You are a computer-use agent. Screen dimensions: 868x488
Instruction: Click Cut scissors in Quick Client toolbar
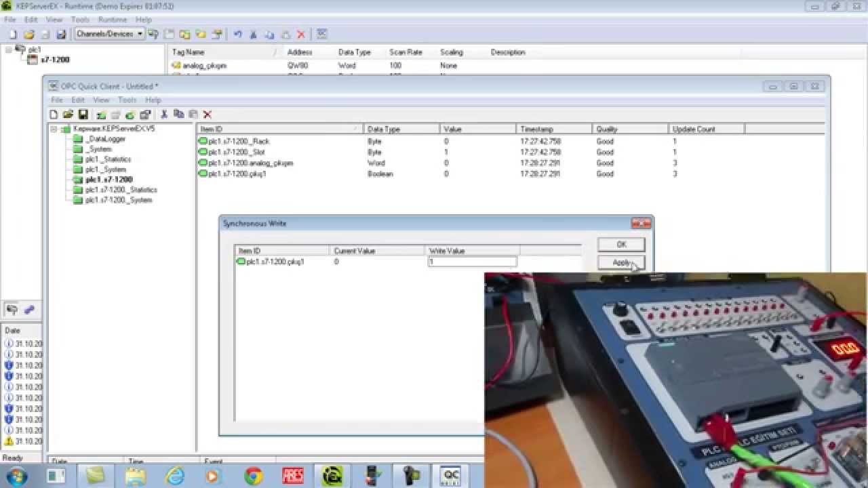(x=164, y=115)
